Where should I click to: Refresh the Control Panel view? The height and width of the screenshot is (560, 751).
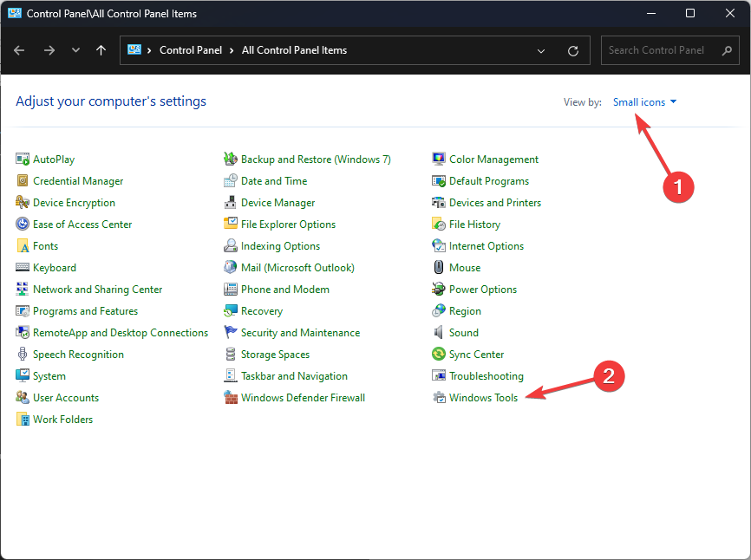[573, 51]
